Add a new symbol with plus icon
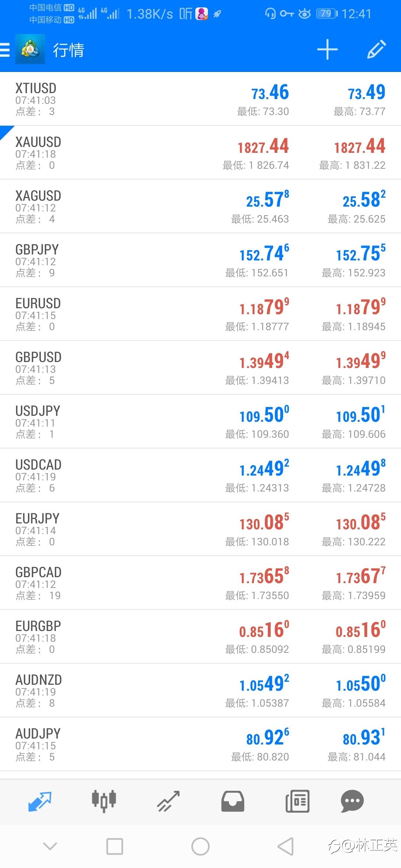The height and width of the screenshot is (868, 401). [x=327, y=50]
